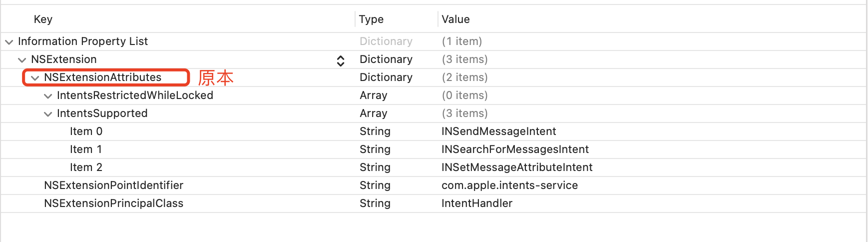
Task: Edit the INSearchForMessagesIntent value
Action: [515, 149]
